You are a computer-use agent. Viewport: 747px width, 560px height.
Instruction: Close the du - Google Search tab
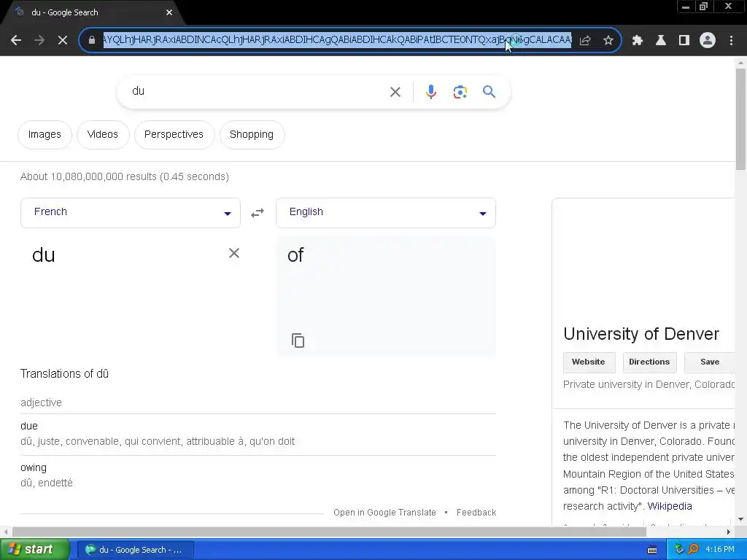pyautogui.click(x=169, y=12)
